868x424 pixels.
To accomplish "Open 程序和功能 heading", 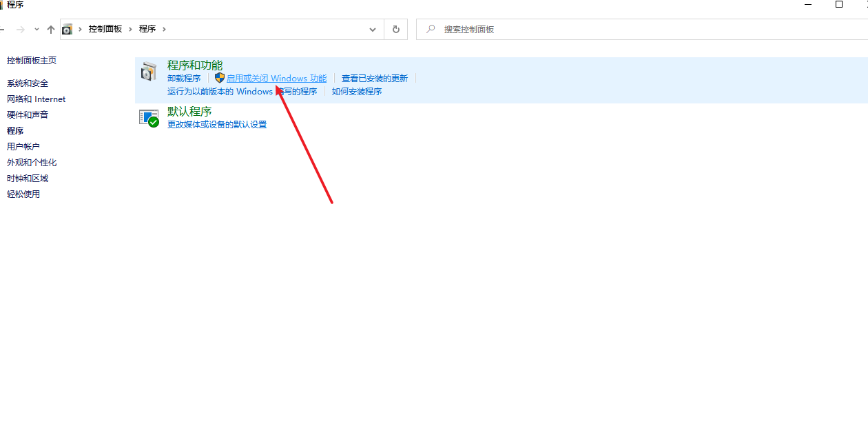I will coord(195,65).
